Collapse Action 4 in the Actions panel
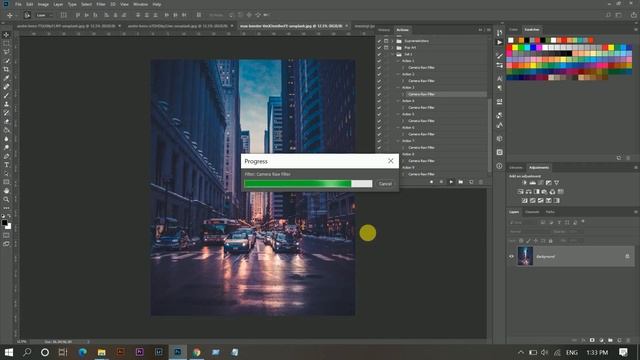Viewport: 640px width, 360px height. pyautogui.click(x=398, y=101)
